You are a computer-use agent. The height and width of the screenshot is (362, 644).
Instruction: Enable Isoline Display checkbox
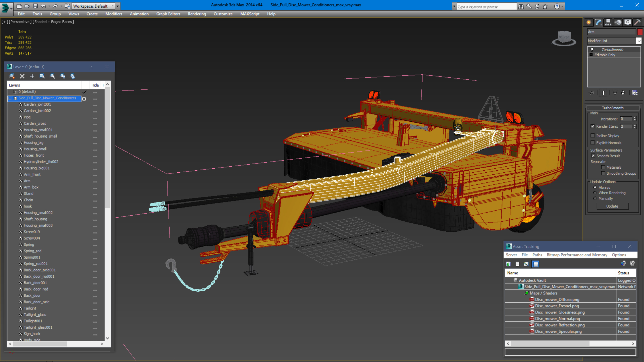tap(593, 136)
